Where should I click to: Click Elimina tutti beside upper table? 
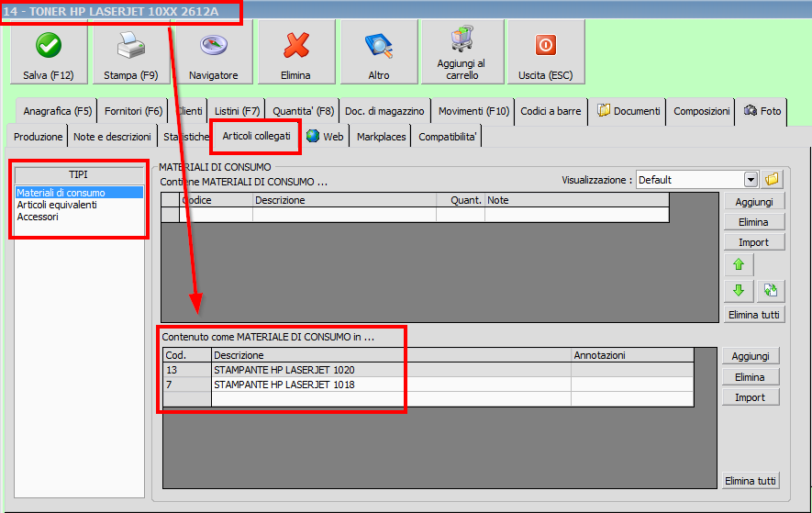[x=754, y=315]
